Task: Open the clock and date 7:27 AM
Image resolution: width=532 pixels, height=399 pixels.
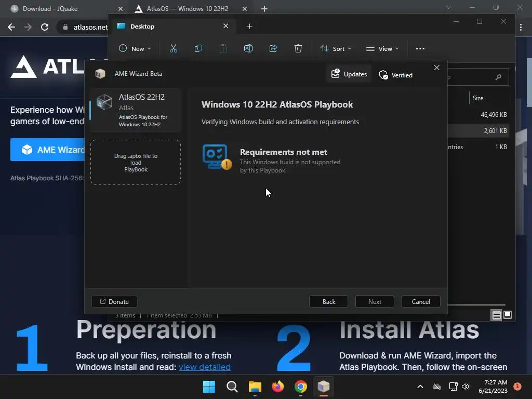Action: 493,387
